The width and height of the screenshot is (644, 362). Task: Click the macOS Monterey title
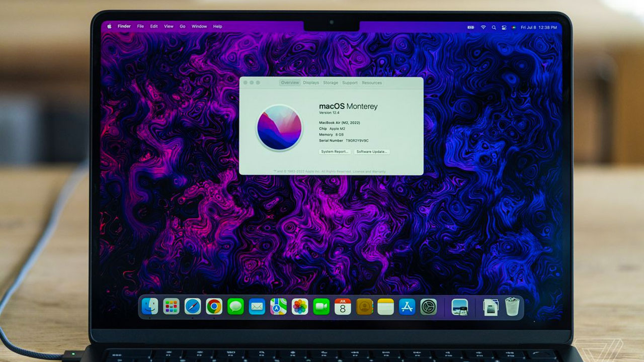coord(348,106)
